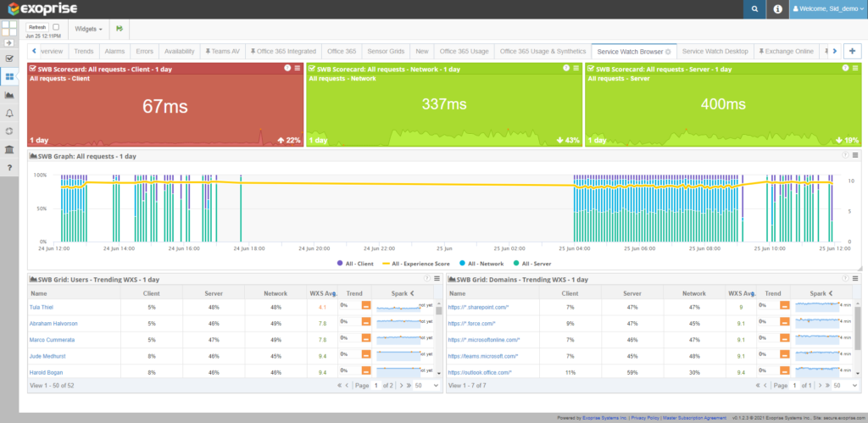The height and width of the screenshot is (423, 868).
Task: Collapse the Spark column in Users grid
Action: click(413, 293)
